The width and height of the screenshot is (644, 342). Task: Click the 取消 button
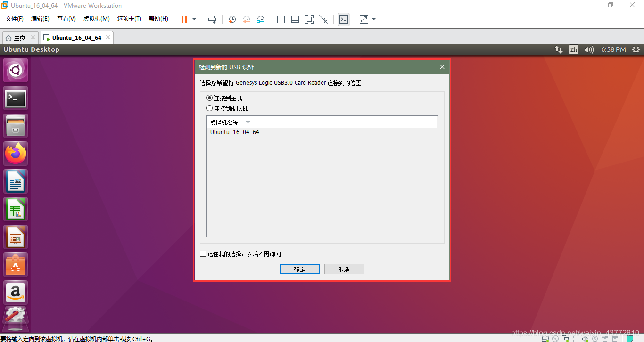pyautogui.click(x=344, y=269)
